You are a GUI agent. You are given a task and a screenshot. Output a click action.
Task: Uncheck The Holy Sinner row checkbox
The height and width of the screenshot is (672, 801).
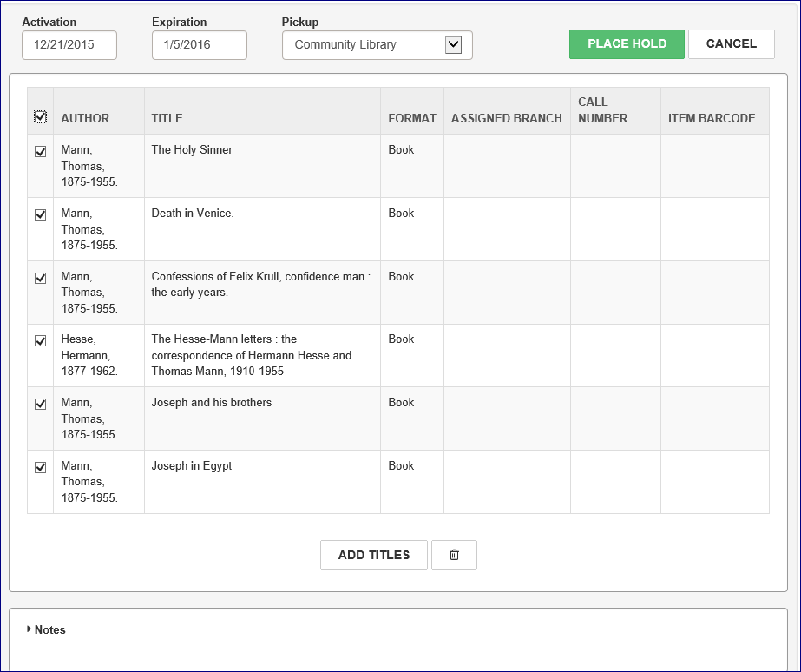[40, 151]
